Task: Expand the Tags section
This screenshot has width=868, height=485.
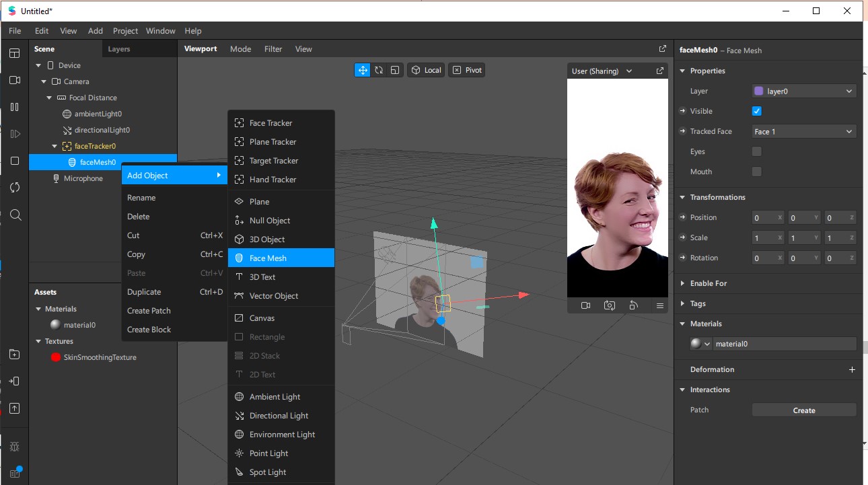Action: (682, 303)
